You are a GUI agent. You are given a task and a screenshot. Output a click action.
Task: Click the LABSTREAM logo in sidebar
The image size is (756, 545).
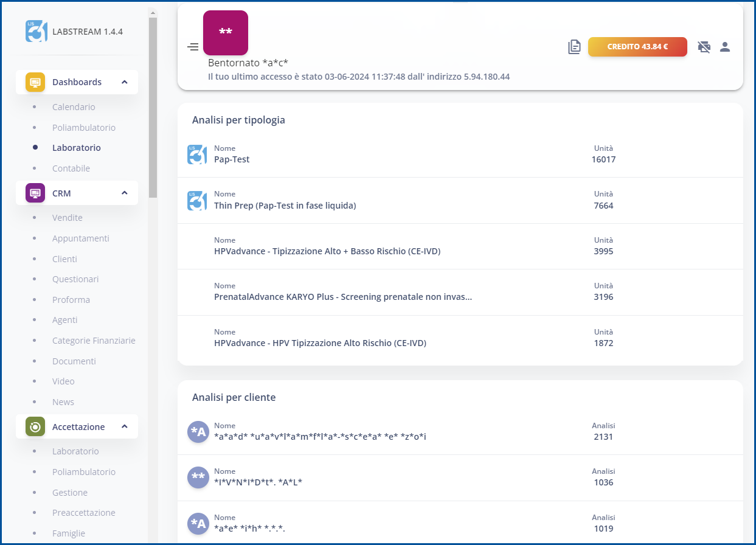[36, 32]
